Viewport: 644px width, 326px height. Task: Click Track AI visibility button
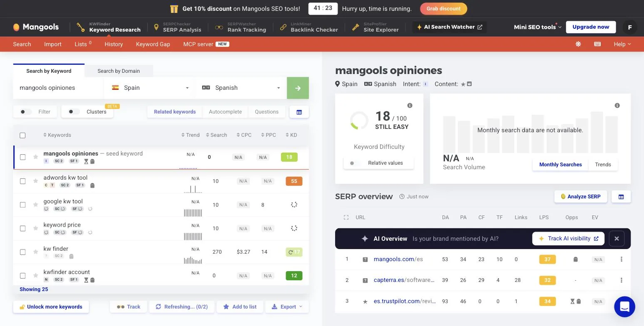coord(568,239)
